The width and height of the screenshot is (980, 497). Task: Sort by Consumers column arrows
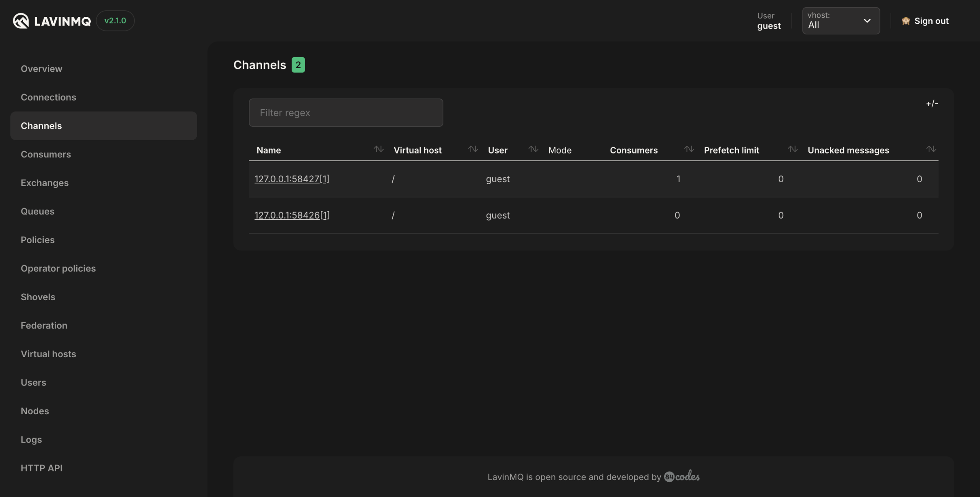[x=689, y=149]
